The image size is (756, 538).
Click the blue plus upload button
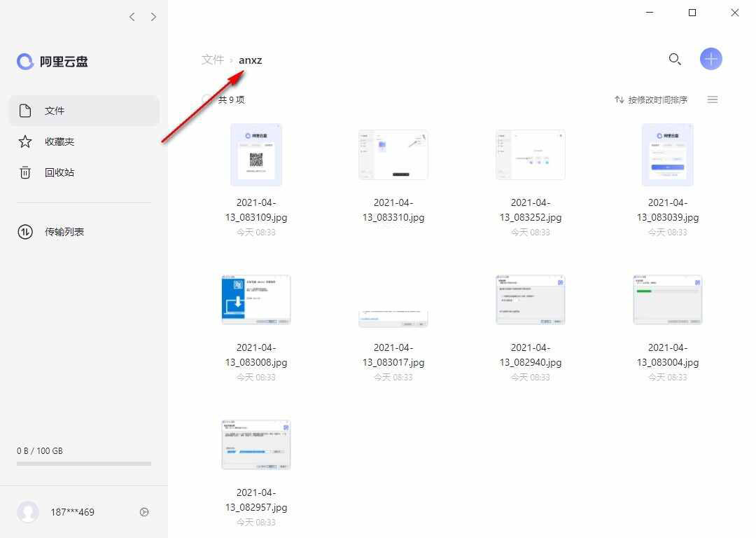click(x=710, y=60)
